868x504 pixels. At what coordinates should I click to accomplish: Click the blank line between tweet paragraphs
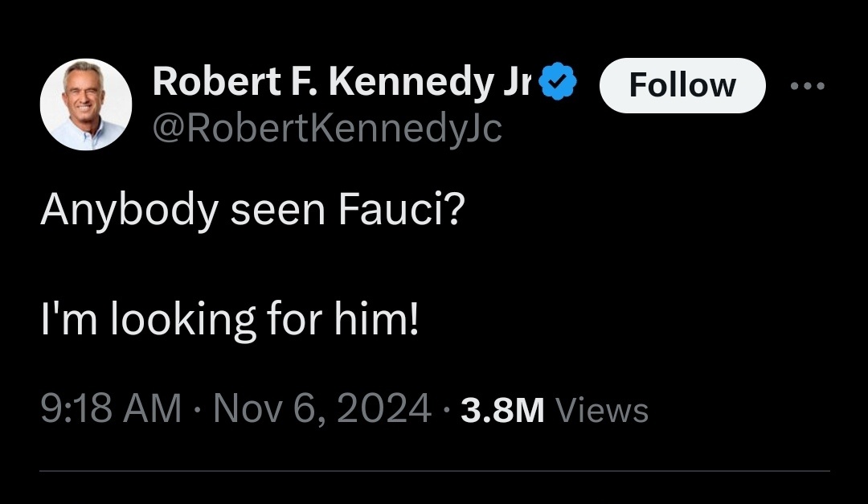(241, 265)
